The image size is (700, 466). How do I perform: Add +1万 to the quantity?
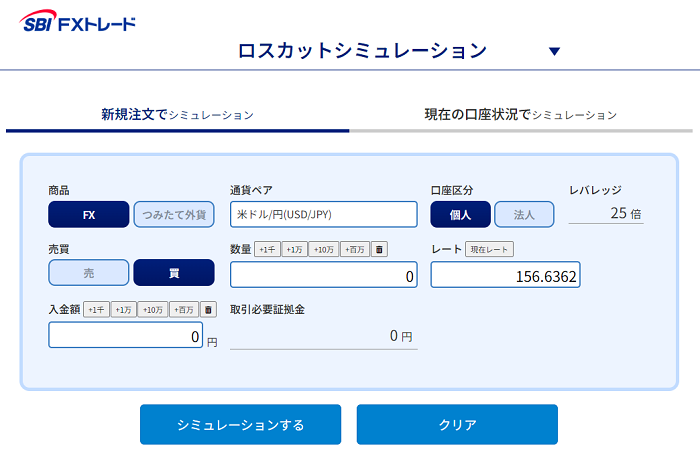294,249
